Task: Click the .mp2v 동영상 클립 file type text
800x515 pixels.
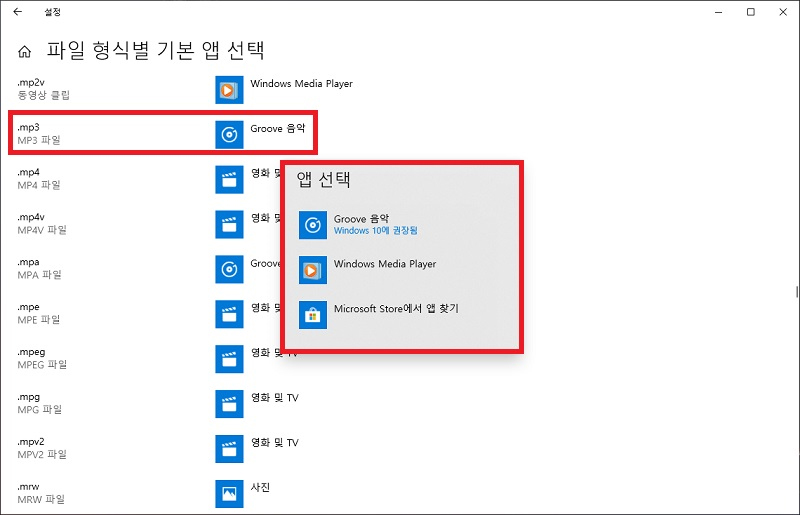Action: [x=43, y=89]
